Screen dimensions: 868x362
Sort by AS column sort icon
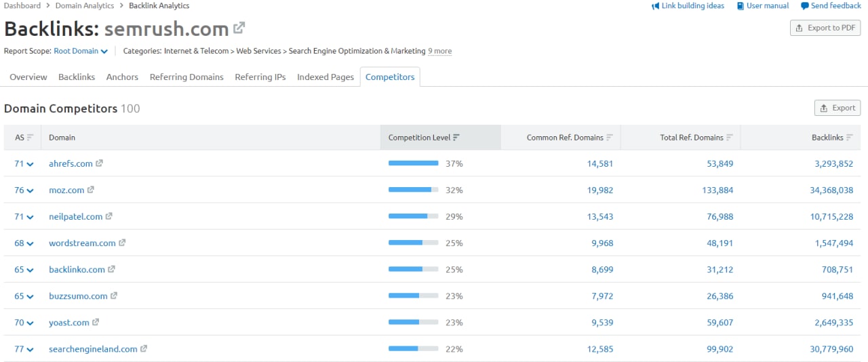tap(31, 138)
